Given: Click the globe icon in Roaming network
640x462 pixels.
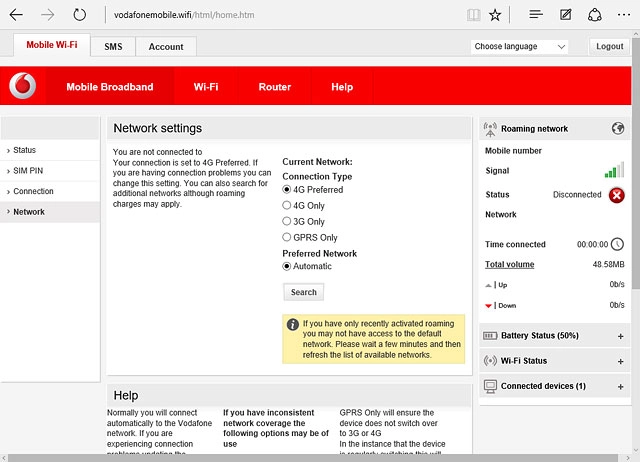Looking at the screenshot, I should pyautogui.click(x=617, y=129).
